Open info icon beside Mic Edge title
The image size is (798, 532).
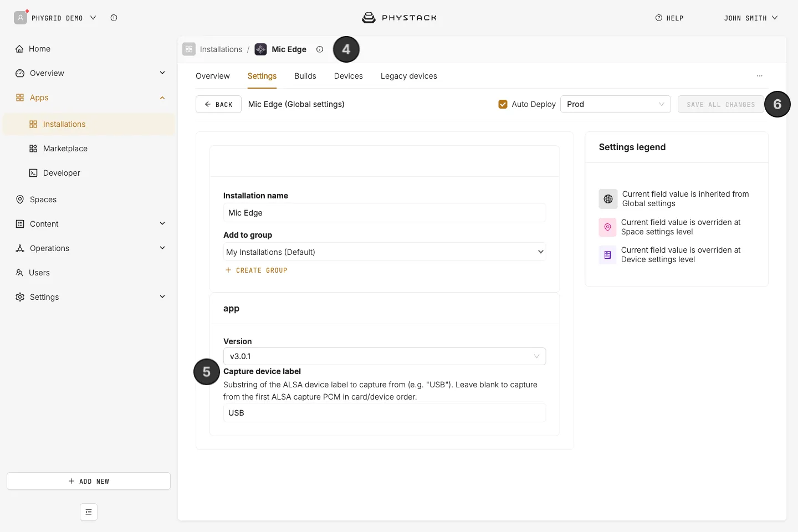click(x=320, y=49)
